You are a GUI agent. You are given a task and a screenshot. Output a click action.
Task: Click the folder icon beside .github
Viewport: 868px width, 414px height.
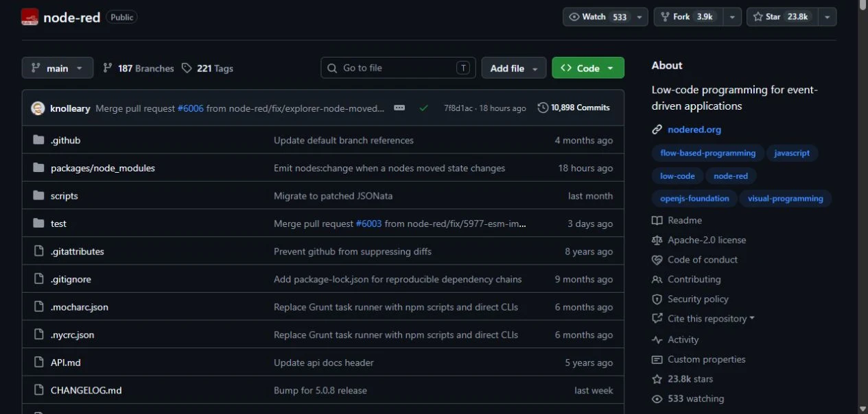[38, 141]
